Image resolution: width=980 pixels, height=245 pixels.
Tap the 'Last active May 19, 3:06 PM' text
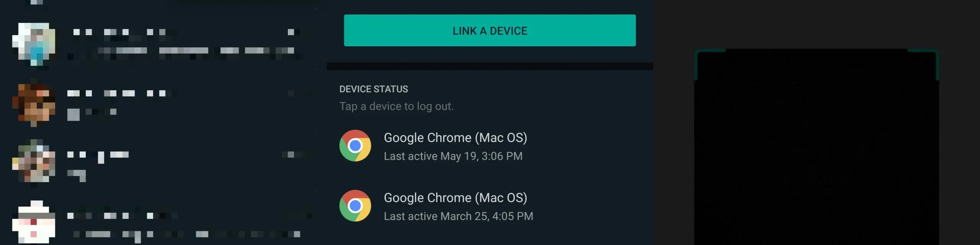pos(453,156)
